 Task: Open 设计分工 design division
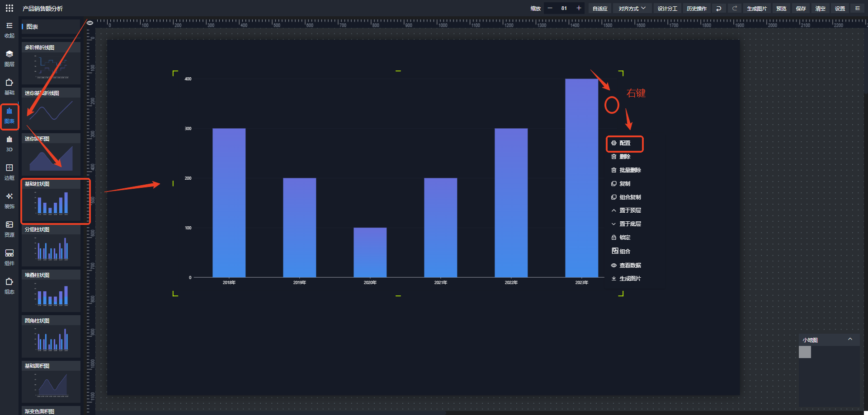[x=667, y=9]
